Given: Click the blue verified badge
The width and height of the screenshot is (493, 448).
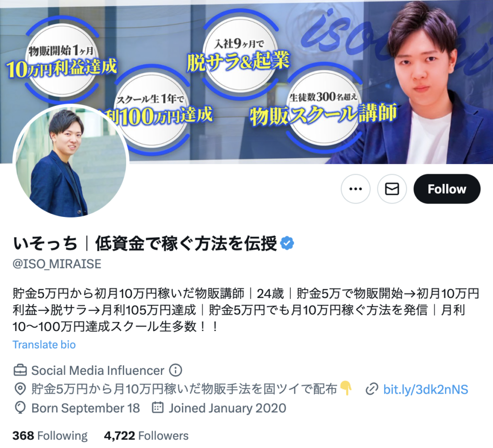Looking at the screenshot, I should (287, 243).
